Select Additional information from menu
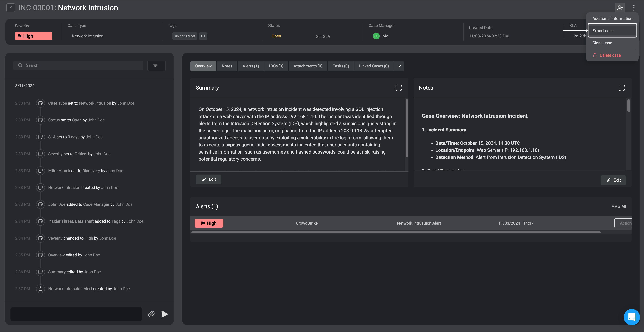Image resolution: width=644 pixels, height=332 pixels. pos(612,19)
